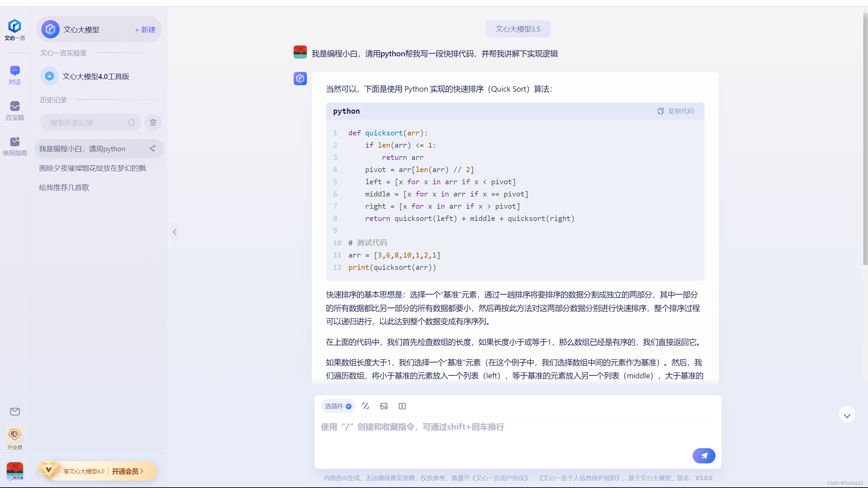Delete history with the trash icon
This screenshot has width=868, height=488.
tap(153, 123)
